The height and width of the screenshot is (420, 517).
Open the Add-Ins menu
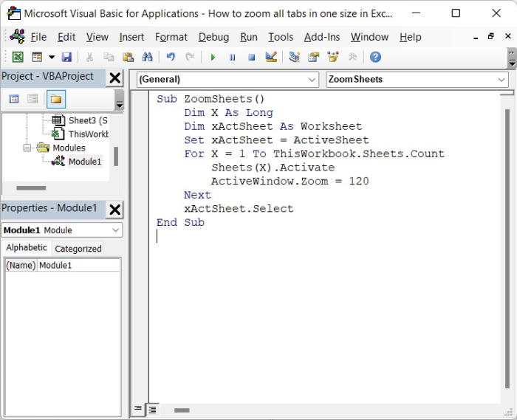(322, 37)
